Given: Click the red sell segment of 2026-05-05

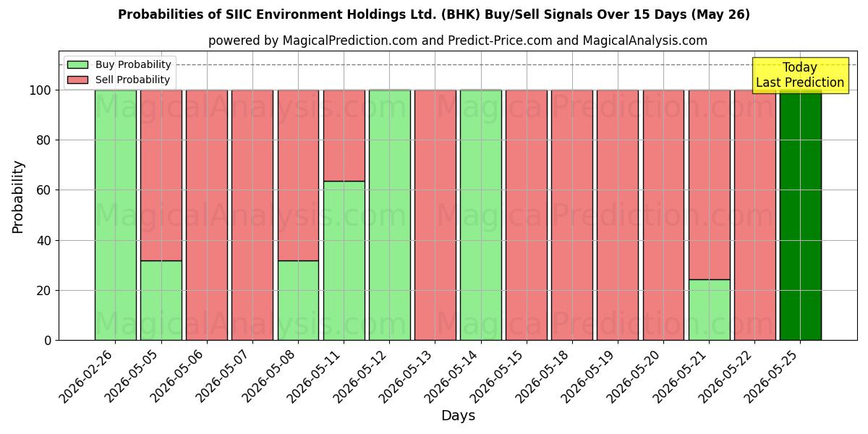Looking at the screenshot, I should (x=161, y=175).
